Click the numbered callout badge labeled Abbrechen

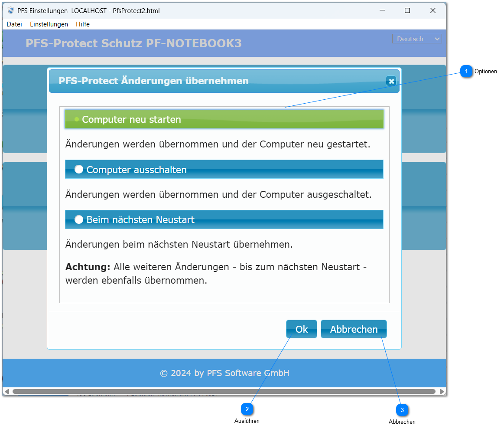(402, 409)
